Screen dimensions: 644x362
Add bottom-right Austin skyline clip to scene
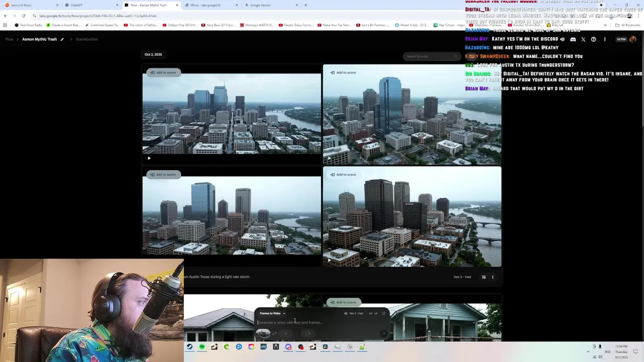(343, 174)
